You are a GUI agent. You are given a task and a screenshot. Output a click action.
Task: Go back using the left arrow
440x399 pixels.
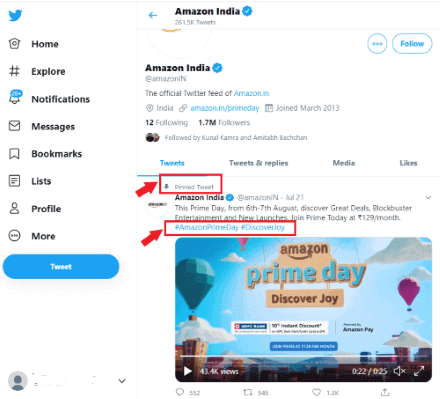153,15
